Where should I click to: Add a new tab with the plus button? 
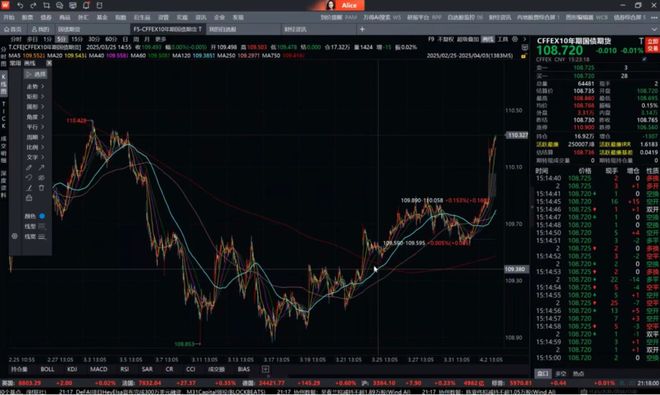[362, 29]
